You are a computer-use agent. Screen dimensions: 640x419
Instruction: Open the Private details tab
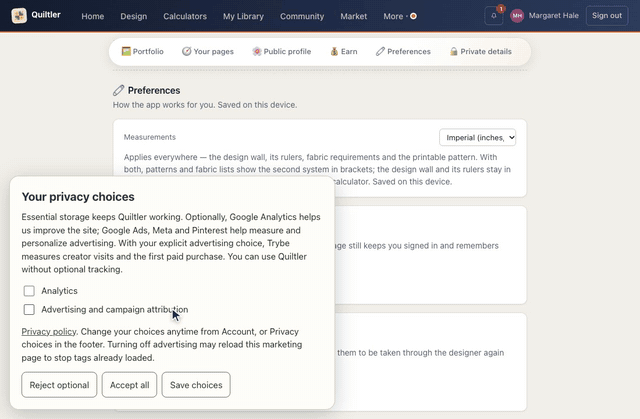pos(480,51)
